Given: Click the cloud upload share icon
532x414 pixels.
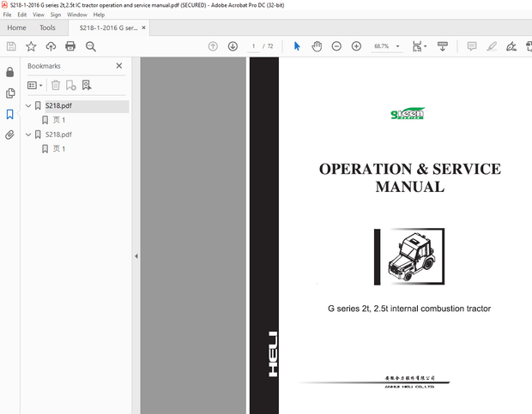Looking at the screenshot, I should pos(51,46).
